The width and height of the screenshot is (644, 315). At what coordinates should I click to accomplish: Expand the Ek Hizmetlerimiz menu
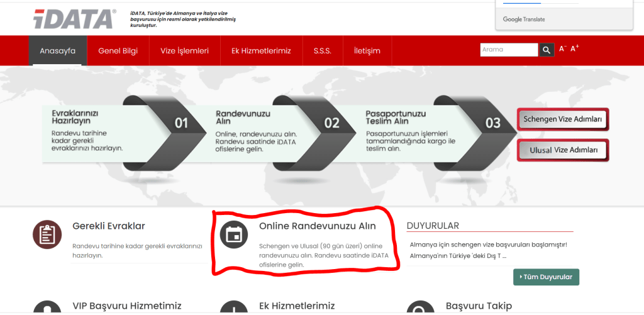pyautogui.click(x=257, y=51)
